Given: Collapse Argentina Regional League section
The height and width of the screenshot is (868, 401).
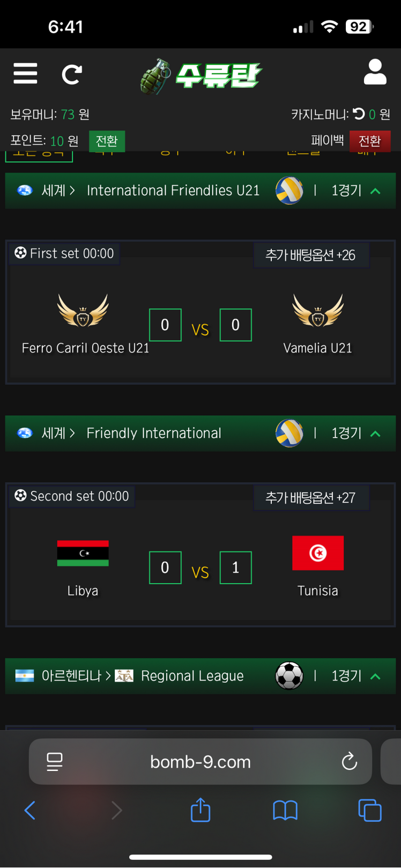Looking at the screenshot, I should pos(375,676).
